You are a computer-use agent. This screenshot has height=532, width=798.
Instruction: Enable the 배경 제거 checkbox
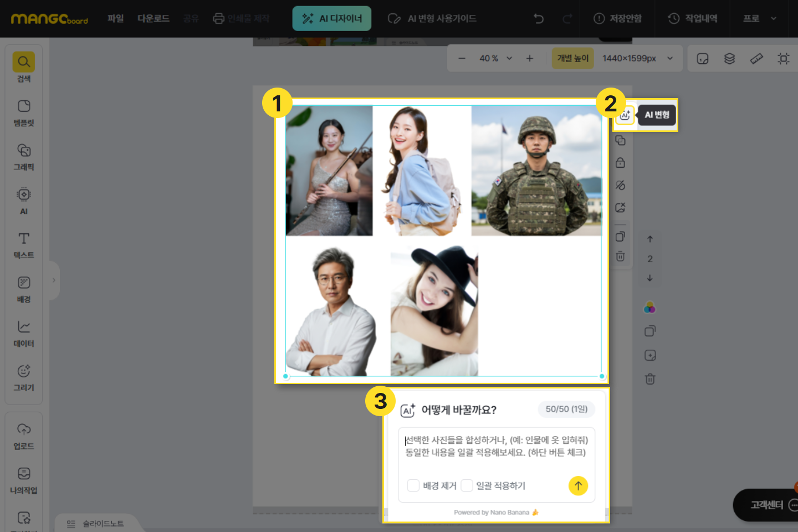413,485
